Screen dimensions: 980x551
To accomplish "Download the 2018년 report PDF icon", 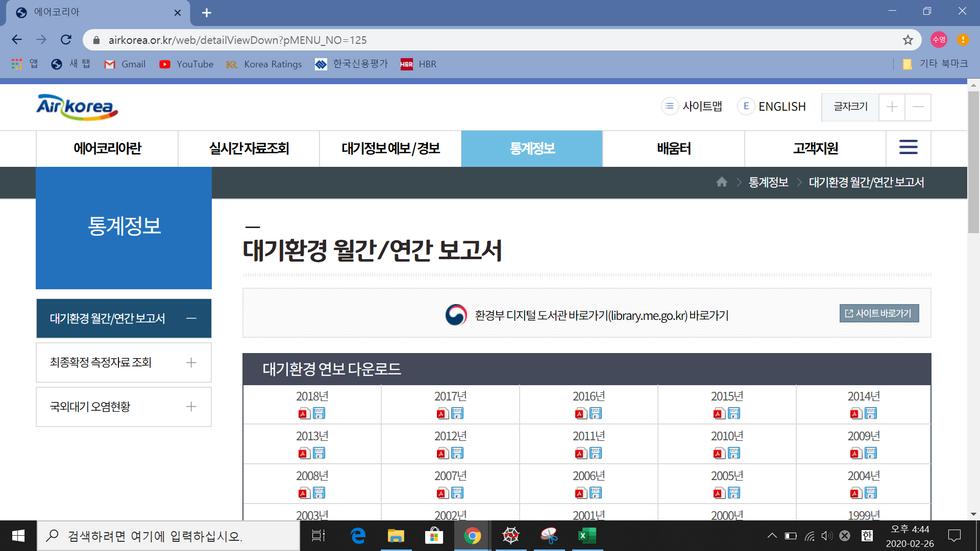I will tap(304, 414).
